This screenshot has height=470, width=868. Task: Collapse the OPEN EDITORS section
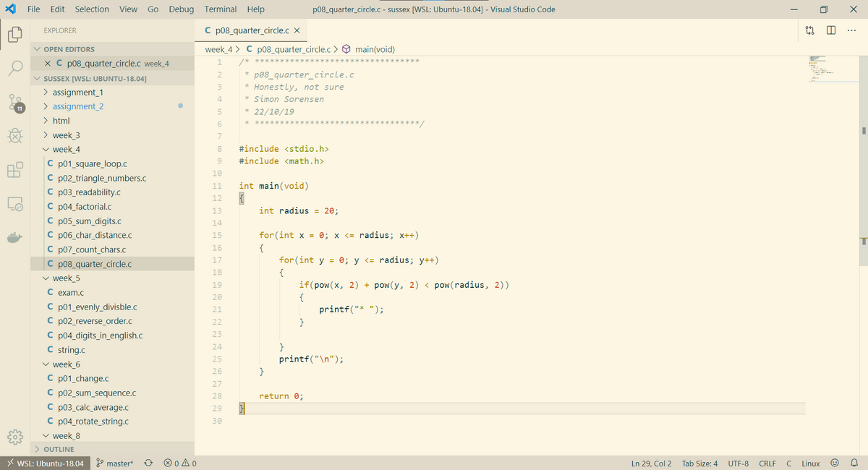pyautogui.click(x=69, y=49)
